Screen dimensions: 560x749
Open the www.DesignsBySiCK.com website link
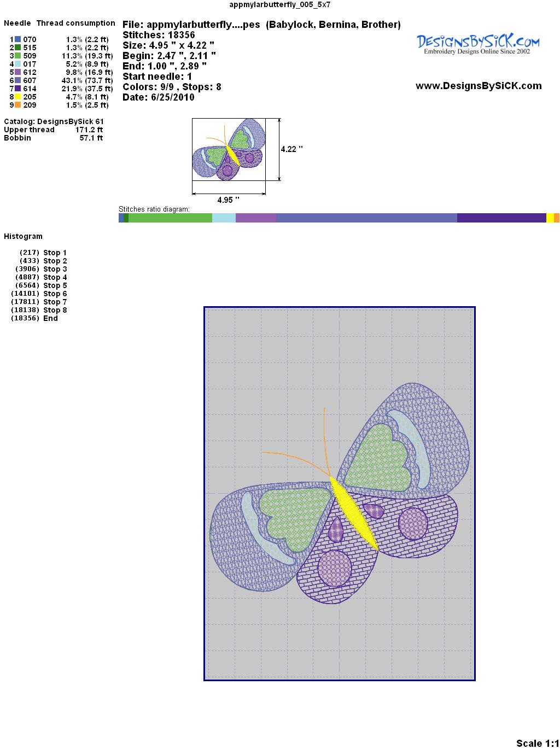point(479,86)
